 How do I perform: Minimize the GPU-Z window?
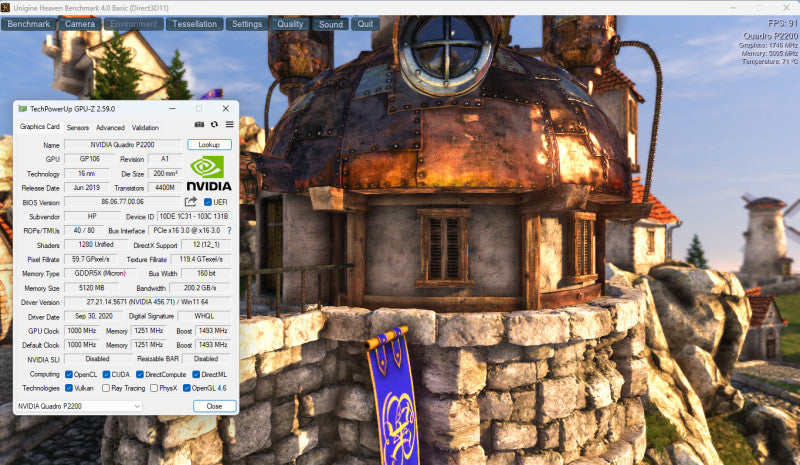(x=172, y=109)
